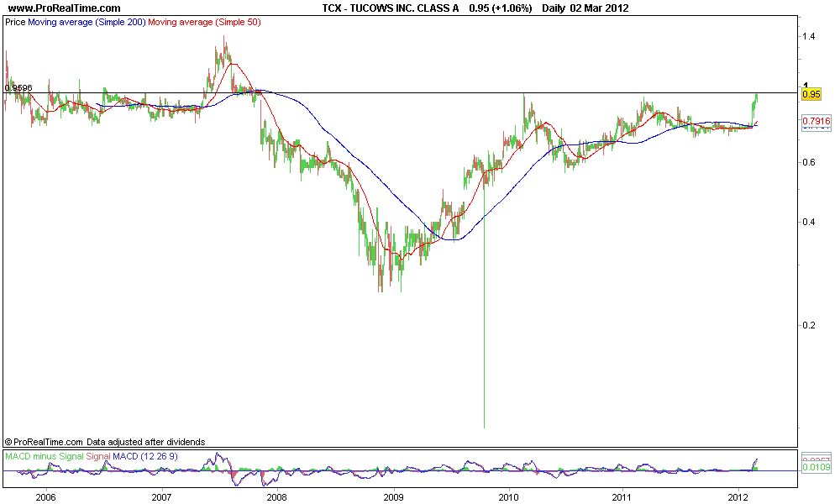Click the 1.4 price axis label
Screen dimensions: 840x504
pos(808,36)
